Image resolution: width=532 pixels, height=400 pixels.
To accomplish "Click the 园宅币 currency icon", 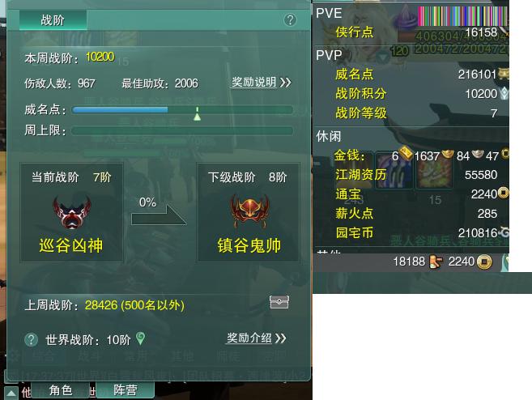I will [x=504, y=232].
